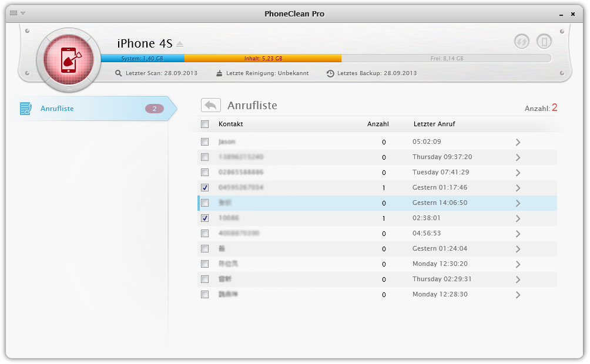This screenshot has width=590, height=364.
Task: Check the box for Gestern 14:06:50 row
Action: [x=205, y=203]
